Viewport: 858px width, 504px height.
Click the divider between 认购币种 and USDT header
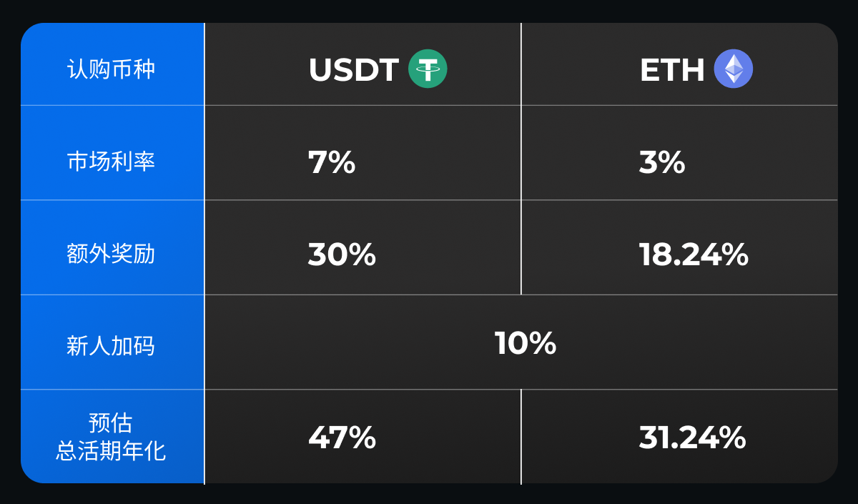tap(204, 64)
